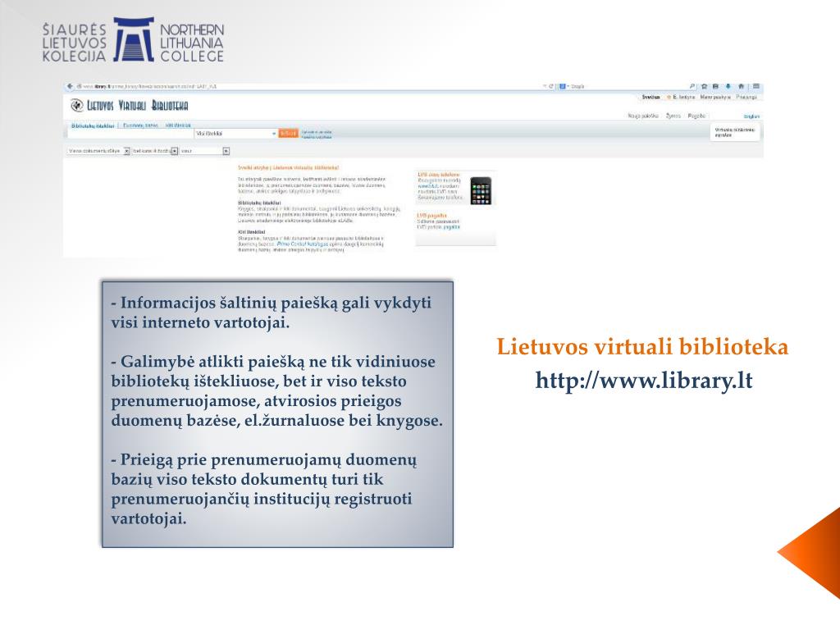Image resolution: width=840 pixels, height=630 pixels.
Task: Click "pagalba" link in LVB pagalba box
Action: coord(452,227)
